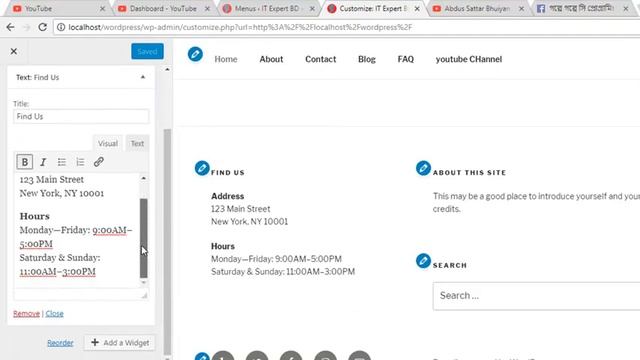Close the Dashboard - YouTube tab
640x360 pixels.
207,9
